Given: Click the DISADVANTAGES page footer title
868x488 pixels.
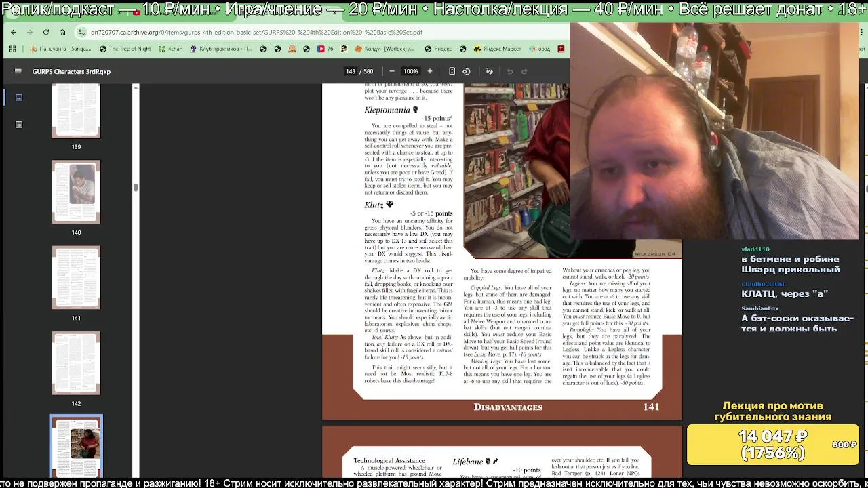Looking at the screenshot, I should coord(508,407).
